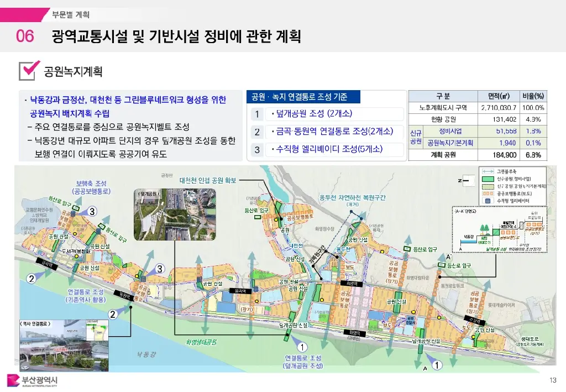Click the Busan Metropolitan City logo
566x392 pixels.
click(32, 381)
